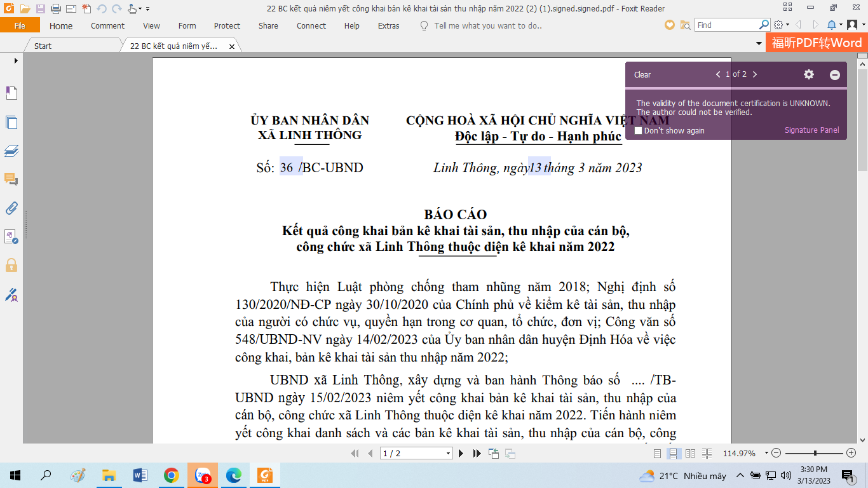
Task: Open the Protect ribbon tab
Action: coord(227,26)
